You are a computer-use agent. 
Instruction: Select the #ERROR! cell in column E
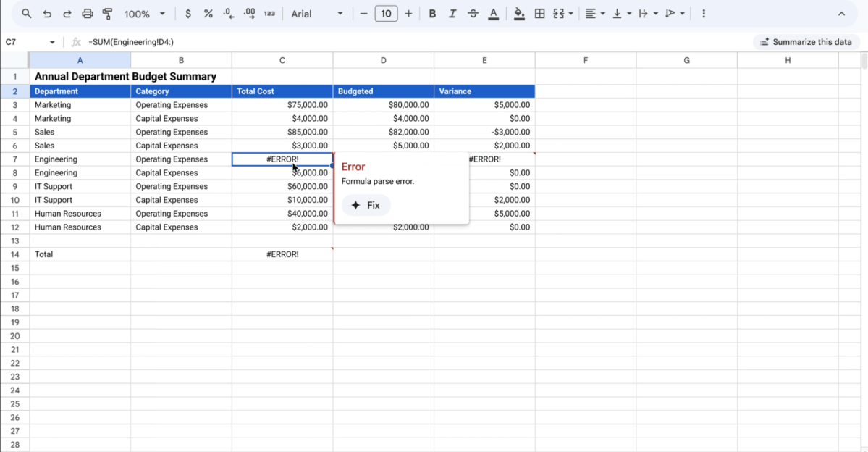pos(501,159)
